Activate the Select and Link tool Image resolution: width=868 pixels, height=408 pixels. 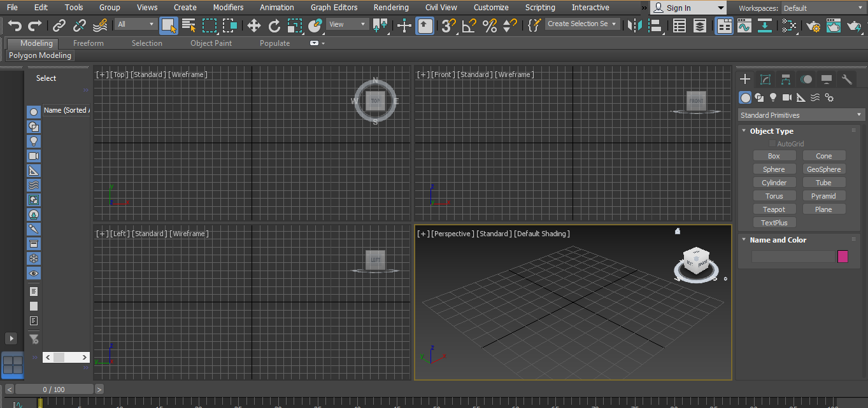pos(59,25)
